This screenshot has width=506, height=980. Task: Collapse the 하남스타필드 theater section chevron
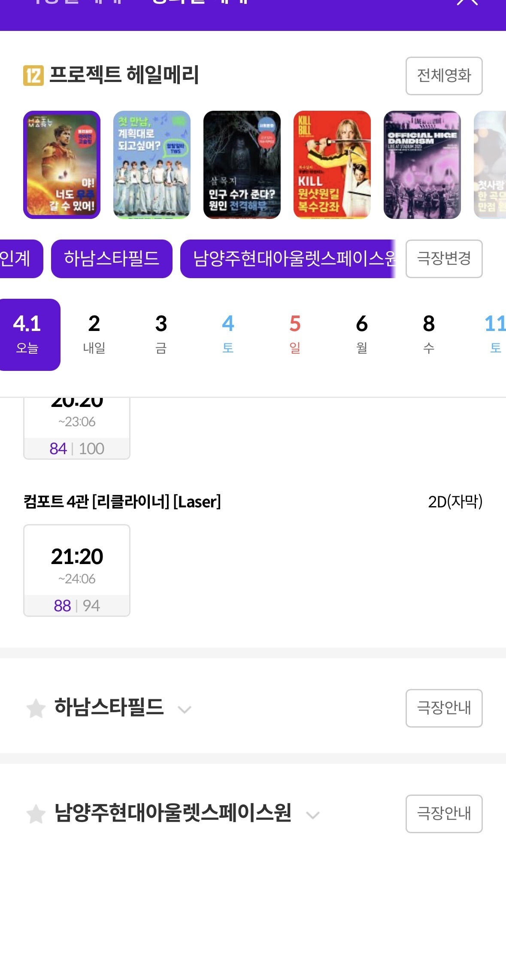click(x=185, y=709)
